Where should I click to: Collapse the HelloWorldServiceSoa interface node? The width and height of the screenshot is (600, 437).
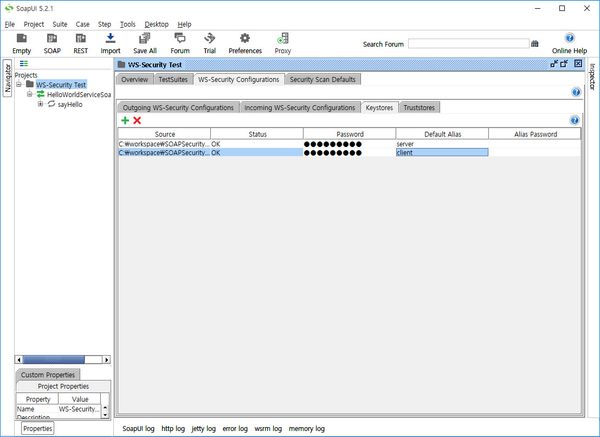(x=30, y=94)
